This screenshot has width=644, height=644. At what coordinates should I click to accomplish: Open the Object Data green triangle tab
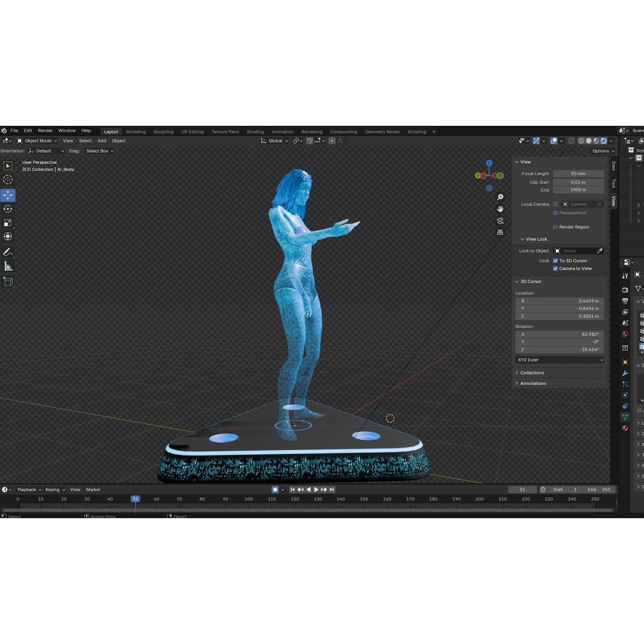625,417
